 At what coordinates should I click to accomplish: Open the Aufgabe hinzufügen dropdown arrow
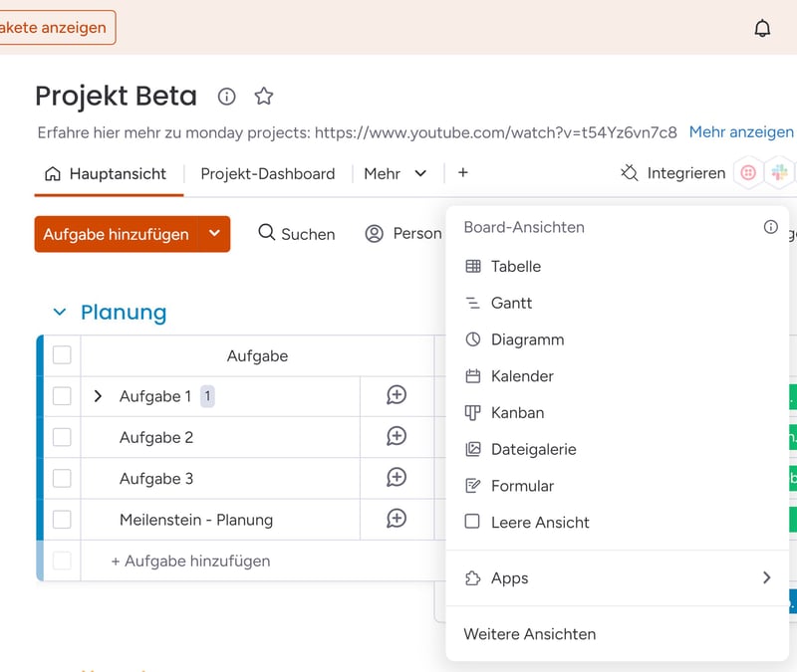point(214,234)
